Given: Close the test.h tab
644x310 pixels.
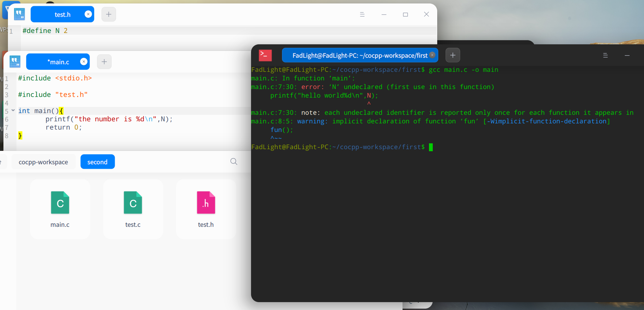Looking at the screenshot, I should tap(88, 14).
